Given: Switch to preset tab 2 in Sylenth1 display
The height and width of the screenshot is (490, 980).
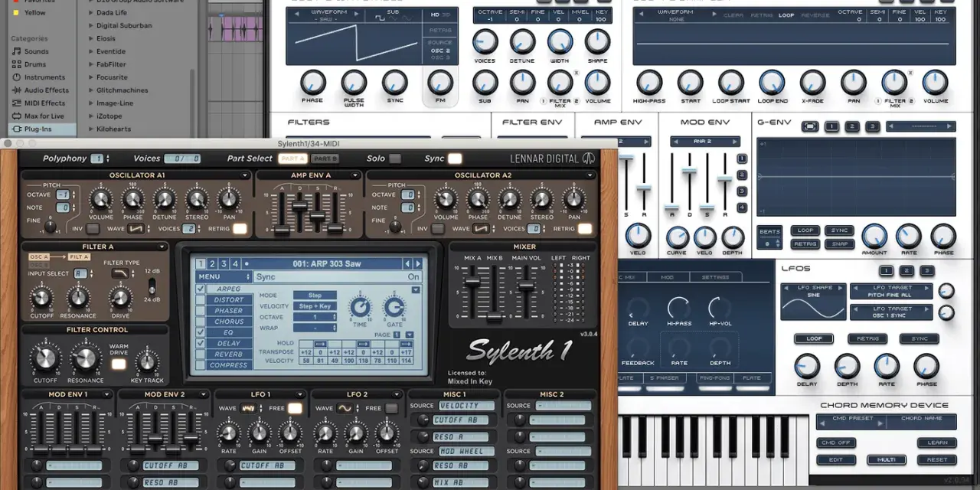Looking at the screenshot, I should [213, 263].
